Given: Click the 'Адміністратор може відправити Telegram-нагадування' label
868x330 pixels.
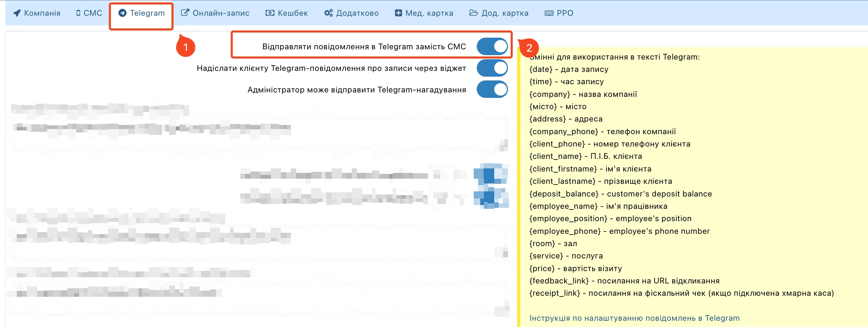Looking at the screenshot, I should [357, 90].
